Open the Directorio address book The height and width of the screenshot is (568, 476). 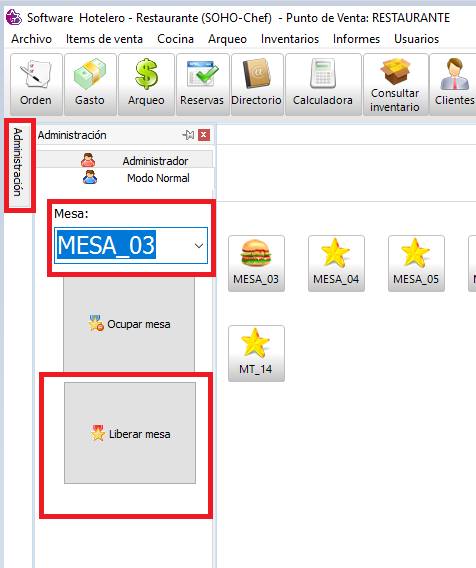(x=257, y=84)
